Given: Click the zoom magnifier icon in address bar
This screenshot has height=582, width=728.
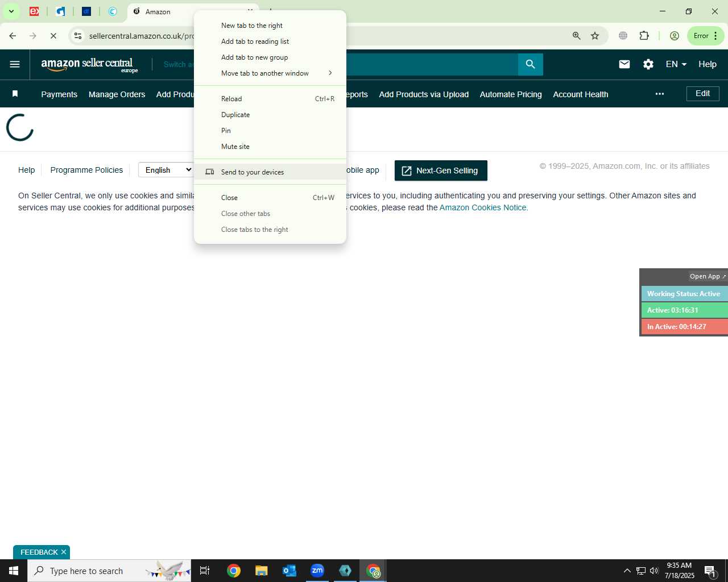Looking at the screenshot, I should [x=577, y=36].
